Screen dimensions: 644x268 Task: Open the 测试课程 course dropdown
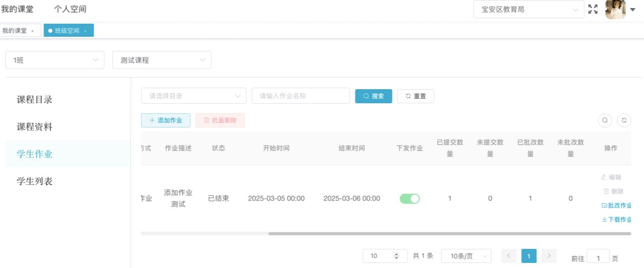tap(162, 60)
